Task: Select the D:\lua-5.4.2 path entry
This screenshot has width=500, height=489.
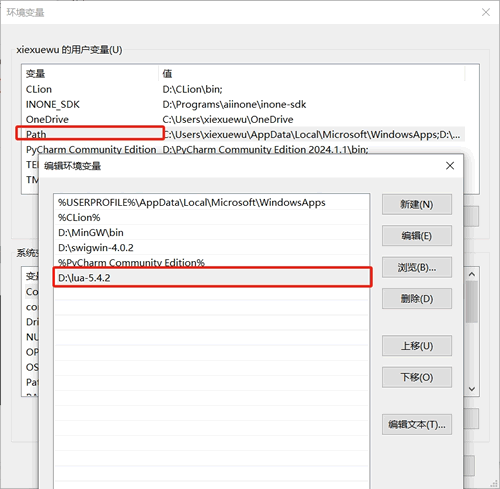Action: click(212, 278)
